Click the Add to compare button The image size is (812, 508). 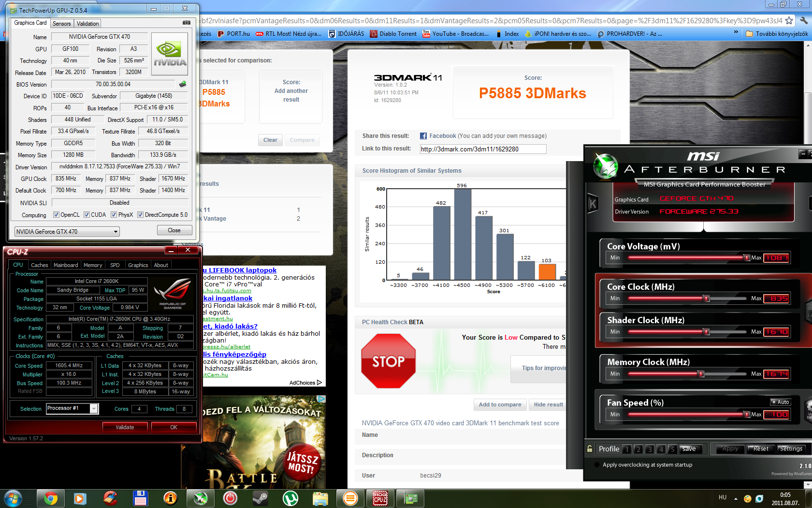tap(500, 404)
